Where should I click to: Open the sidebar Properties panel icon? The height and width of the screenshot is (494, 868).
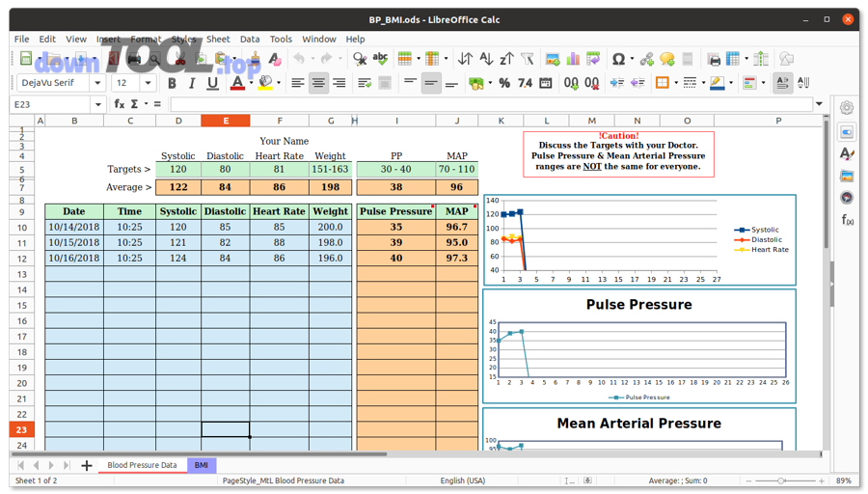point(847,132)
